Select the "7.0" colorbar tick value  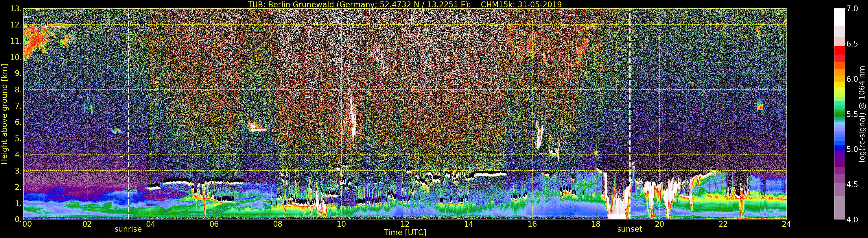click(x=852, y=9)
